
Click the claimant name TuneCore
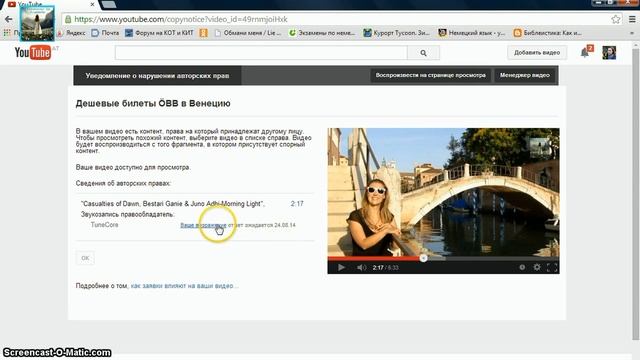[104, 225]
